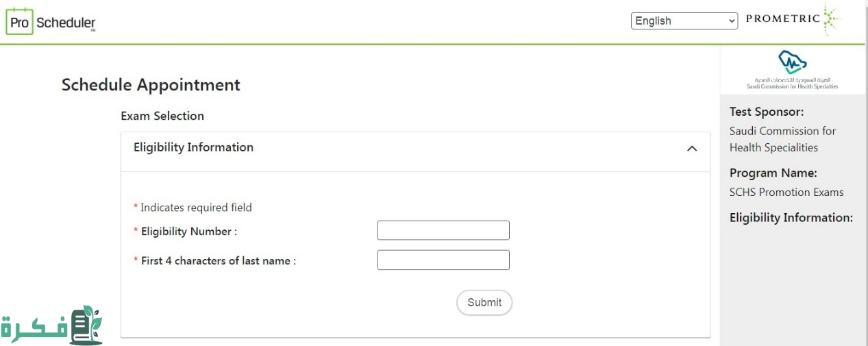The height and width of the screenshot is (346, 868).
Task: Click the Prometric logo
Action: 792,19
